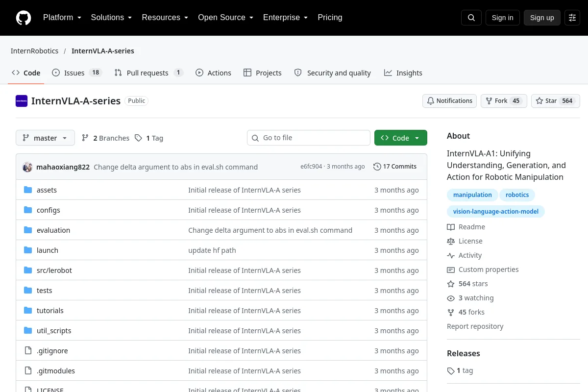
Task: Click the Notifications button
Action: click(x=449, y=101)
